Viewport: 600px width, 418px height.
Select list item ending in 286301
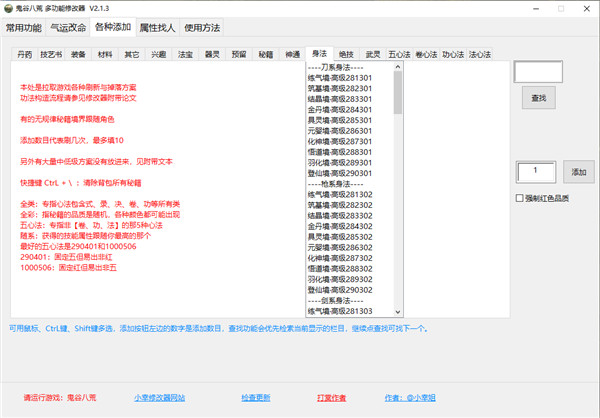tap(350, 131)
